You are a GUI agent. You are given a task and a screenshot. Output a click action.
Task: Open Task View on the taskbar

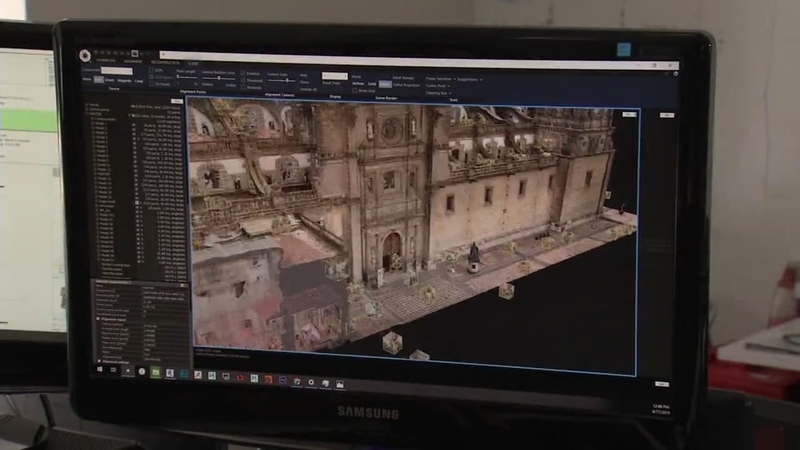[113, 370]
